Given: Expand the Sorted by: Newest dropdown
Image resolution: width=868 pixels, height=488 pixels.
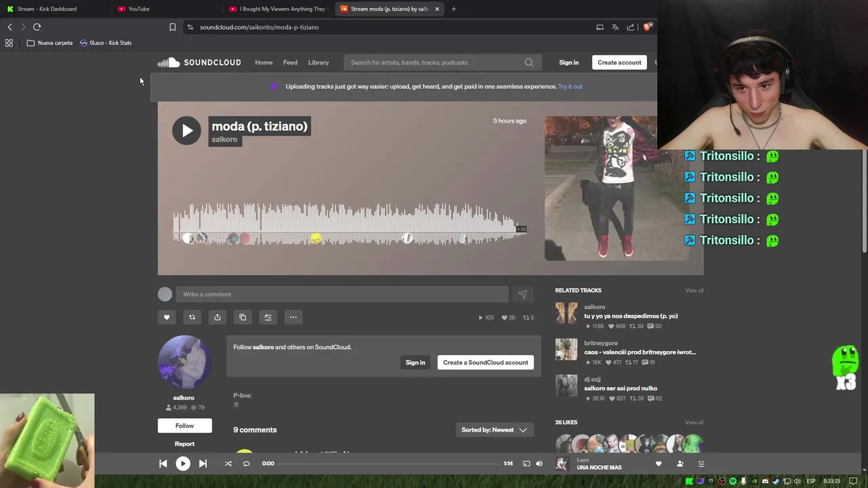Looking at the screenshot, I should (494, 430).
